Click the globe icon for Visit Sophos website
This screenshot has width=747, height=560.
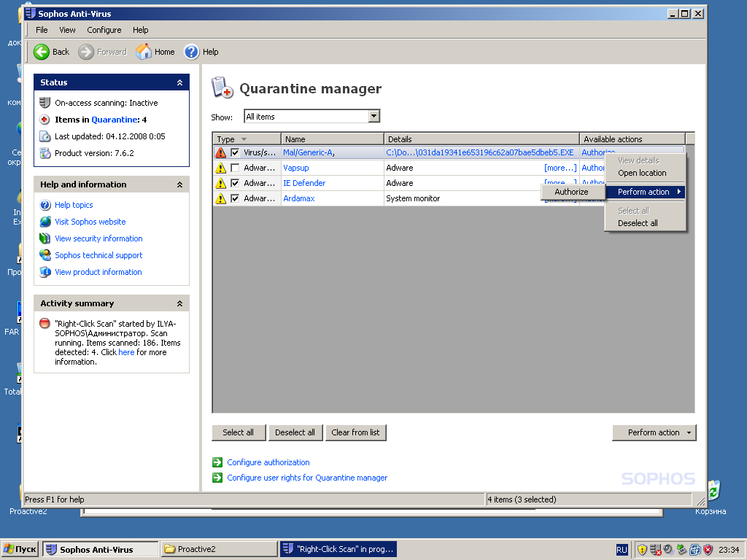pyautogui.click(x=45, y=222)
